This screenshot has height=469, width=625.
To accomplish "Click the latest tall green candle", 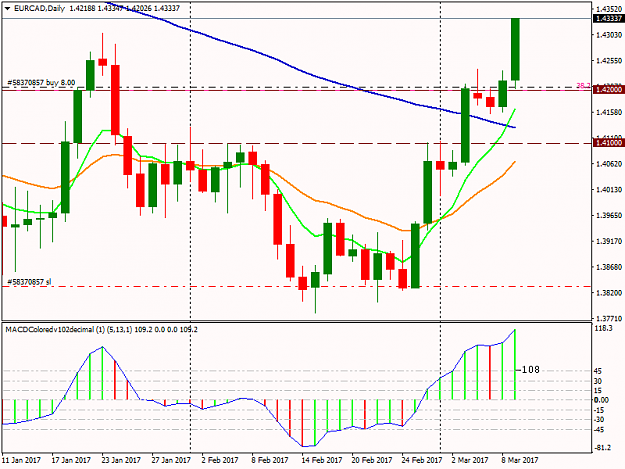I will point(515,49).
